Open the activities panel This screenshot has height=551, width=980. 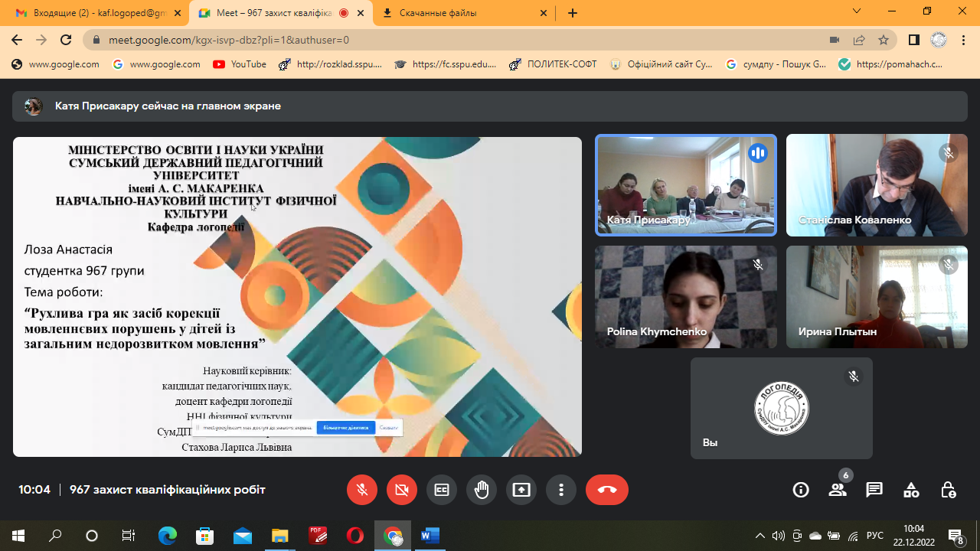coord(911,490)
